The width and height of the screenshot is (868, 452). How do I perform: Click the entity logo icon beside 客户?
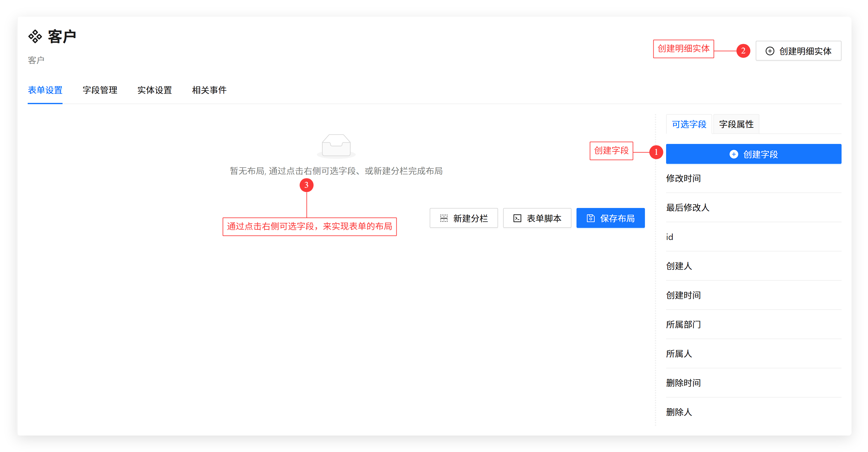point(35,36)
